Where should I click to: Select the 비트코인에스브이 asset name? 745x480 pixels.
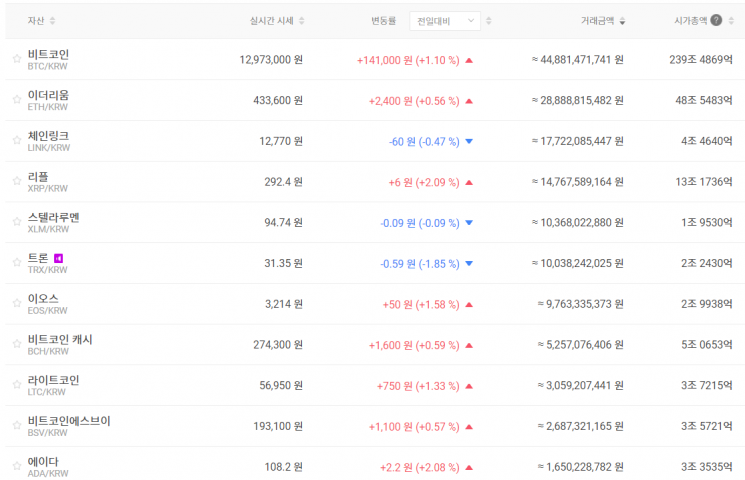coord(69,421)
